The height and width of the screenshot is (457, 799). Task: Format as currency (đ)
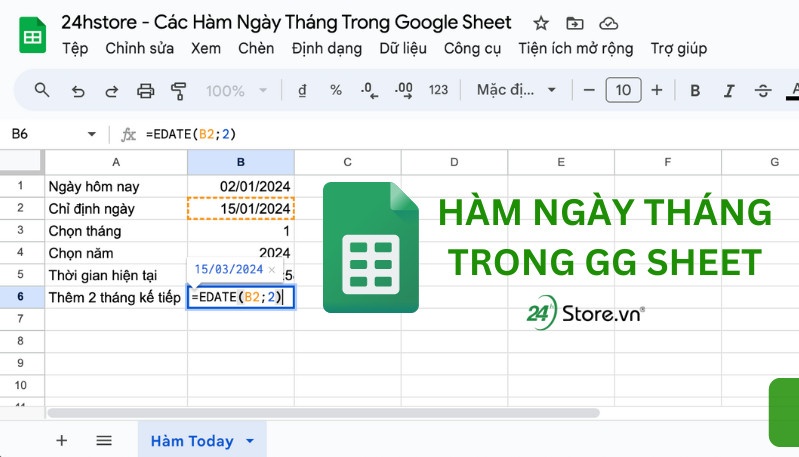(302, 91)
